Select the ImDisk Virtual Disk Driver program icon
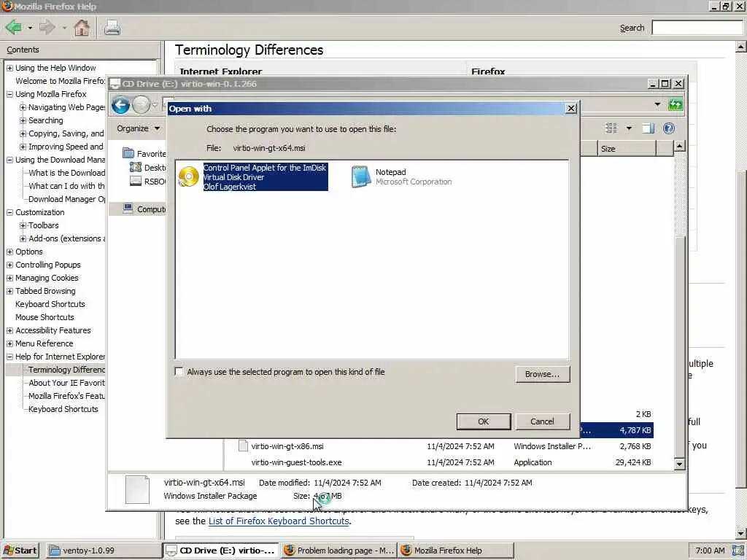The height and width of the screenshot is (560, 747). point(189,176)
